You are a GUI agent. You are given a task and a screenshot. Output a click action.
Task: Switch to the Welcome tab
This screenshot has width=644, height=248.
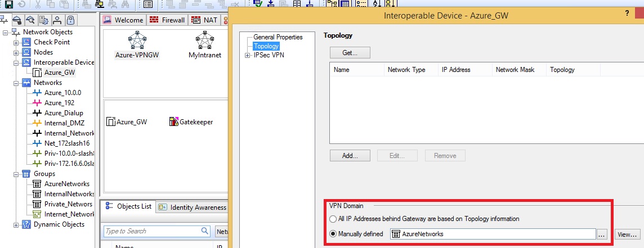pyautogui.click(x=123, y=20)
